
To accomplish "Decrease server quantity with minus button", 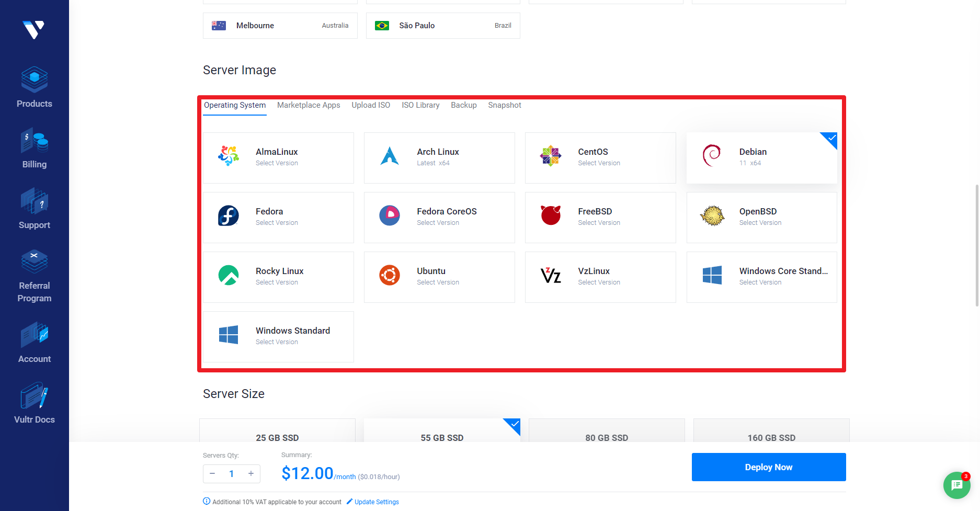I will point(212,473).
